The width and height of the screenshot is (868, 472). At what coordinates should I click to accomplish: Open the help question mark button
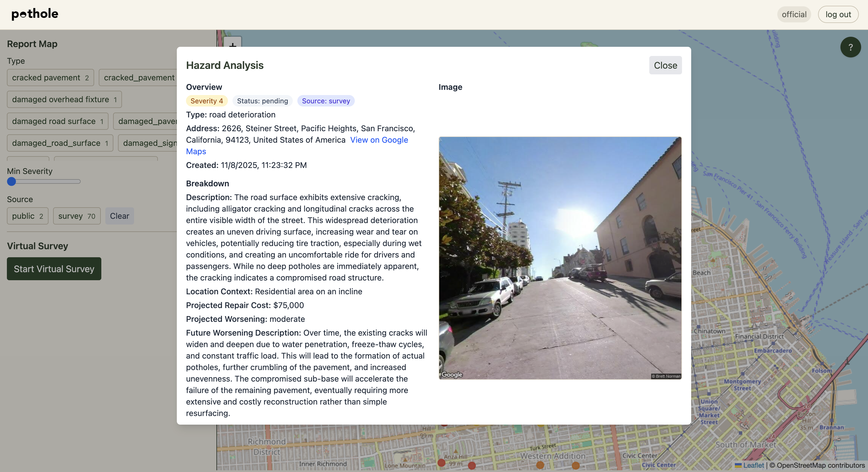[850, 47]
